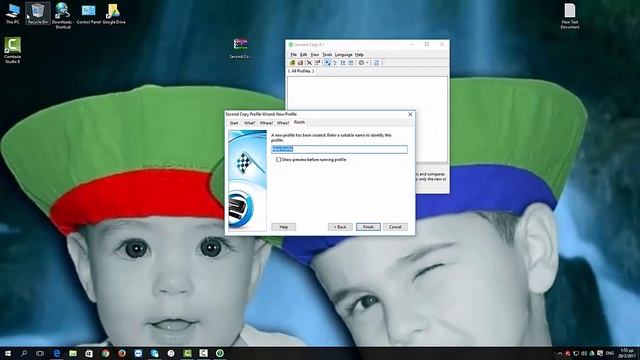Image resolution: width=640 pixels, height=360 pixels.
Task: Open the Help menu in Second Copy
Action: coord(359,55)
